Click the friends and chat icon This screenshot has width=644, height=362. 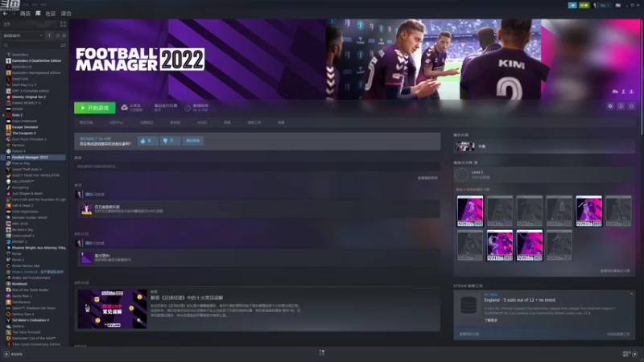pyautogui.click(x=630, y=354)
